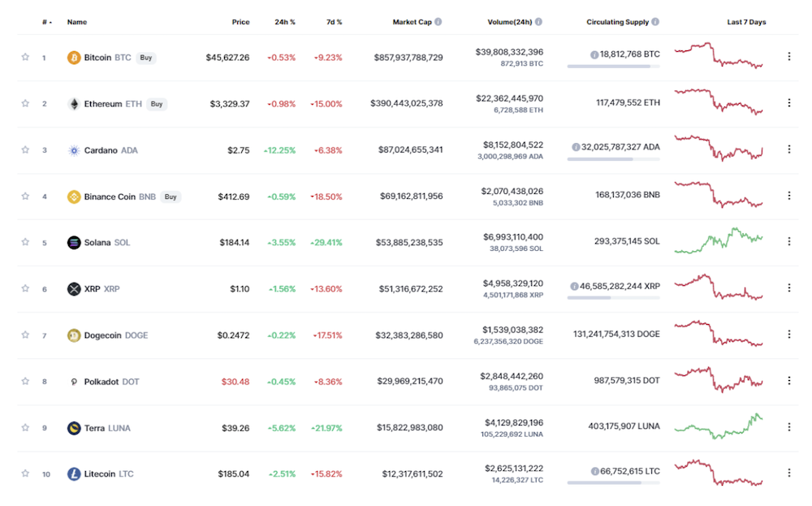Click the info icon beside Bitcoin supply

594,54
